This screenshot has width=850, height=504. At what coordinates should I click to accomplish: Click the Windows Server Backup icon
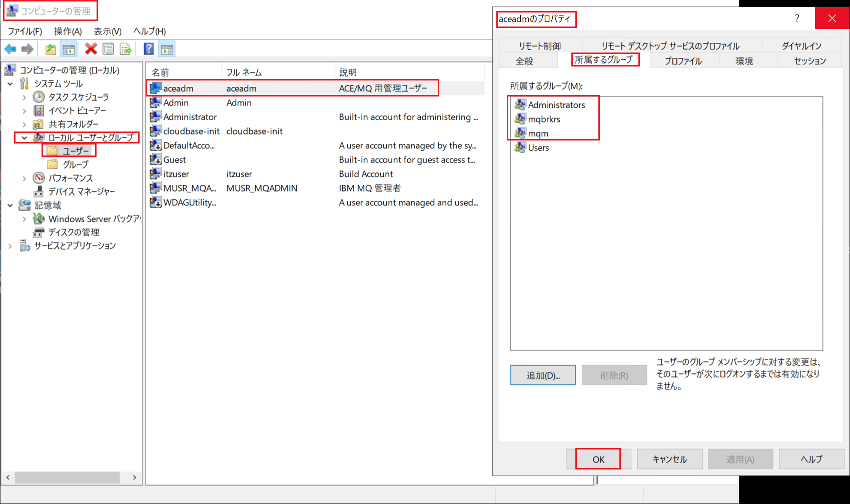tap(39, 218)
